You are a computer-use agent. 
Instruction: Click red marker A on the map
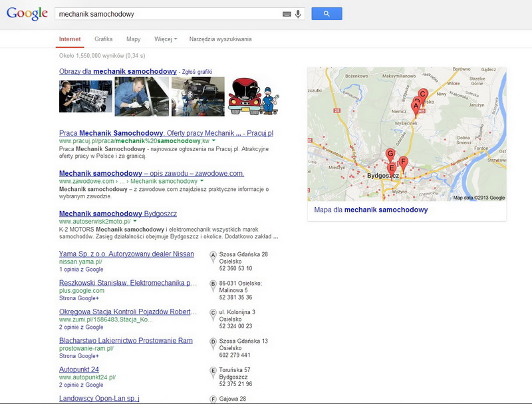pyautogui.click(x=416, y=108)
